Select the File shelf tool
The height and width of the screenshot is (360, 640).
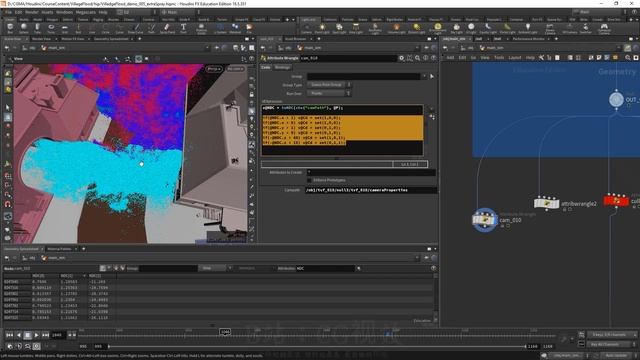point(249,29)
